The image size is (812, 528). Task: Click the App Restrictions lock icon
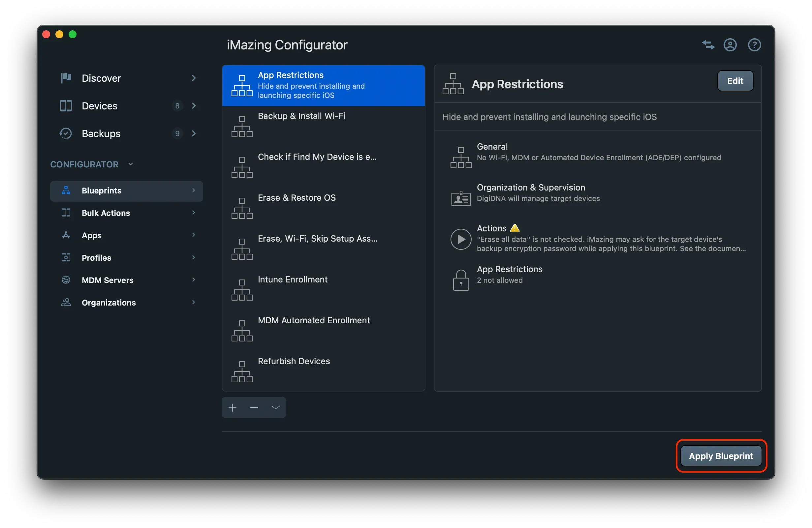point(461,280)
